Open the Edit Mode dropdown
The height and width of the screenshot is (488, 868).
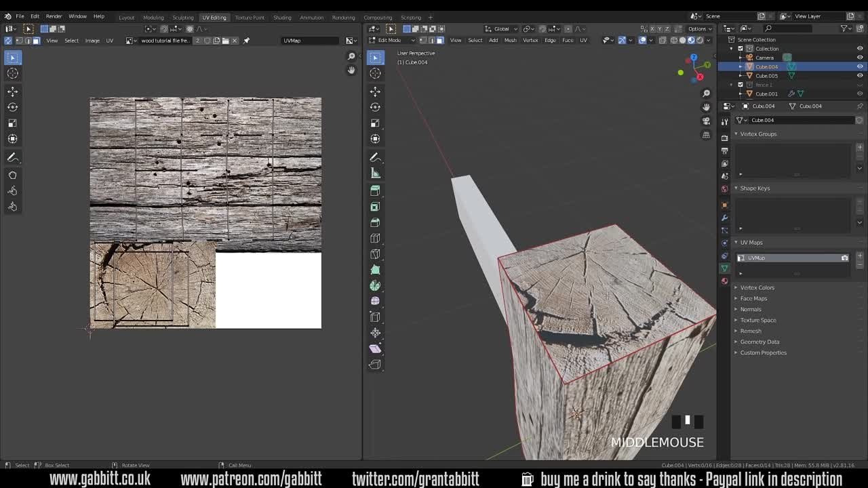click(x=392, y=40)
